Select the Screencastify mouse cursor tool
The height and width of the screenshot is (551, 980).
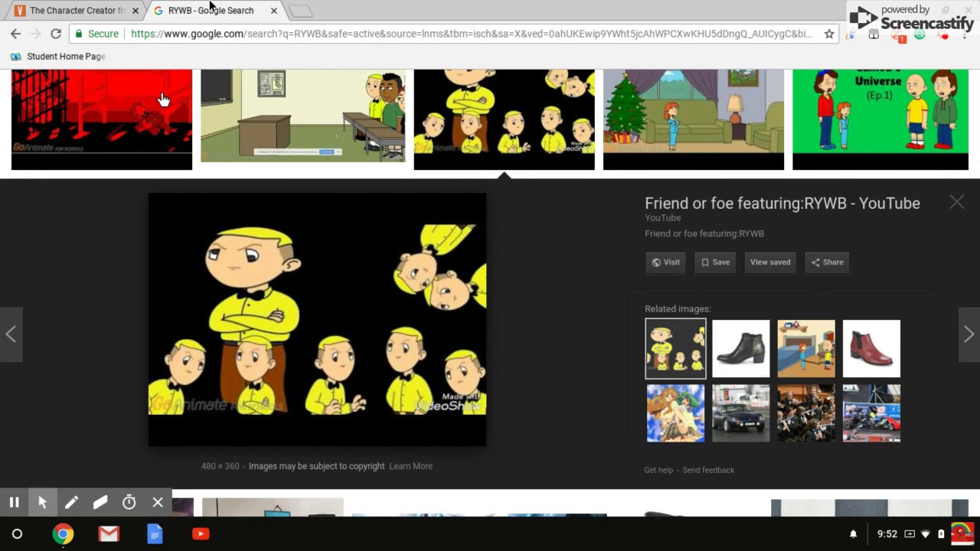click(43, 503)
